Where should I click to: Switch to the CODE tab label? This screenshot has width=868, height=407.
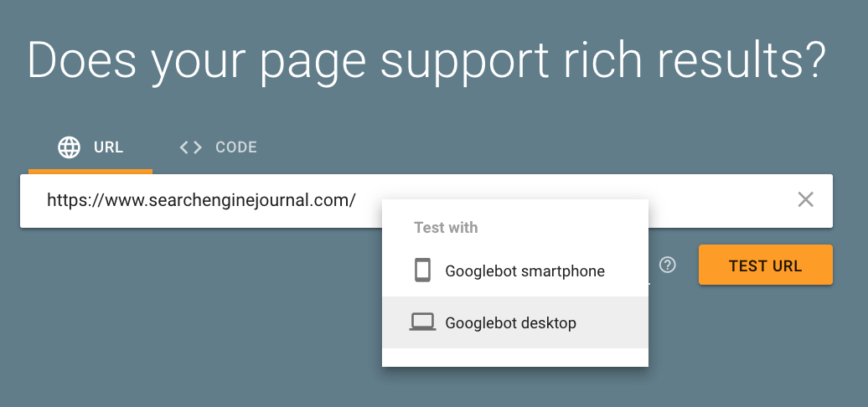point(235,147)
